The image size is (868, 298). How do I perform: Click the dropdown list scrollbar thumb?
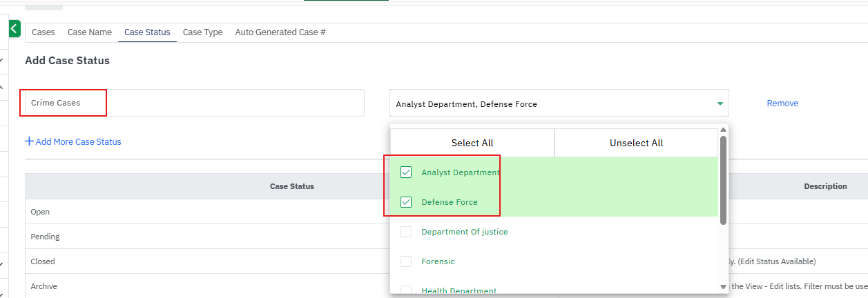[723, 179]
